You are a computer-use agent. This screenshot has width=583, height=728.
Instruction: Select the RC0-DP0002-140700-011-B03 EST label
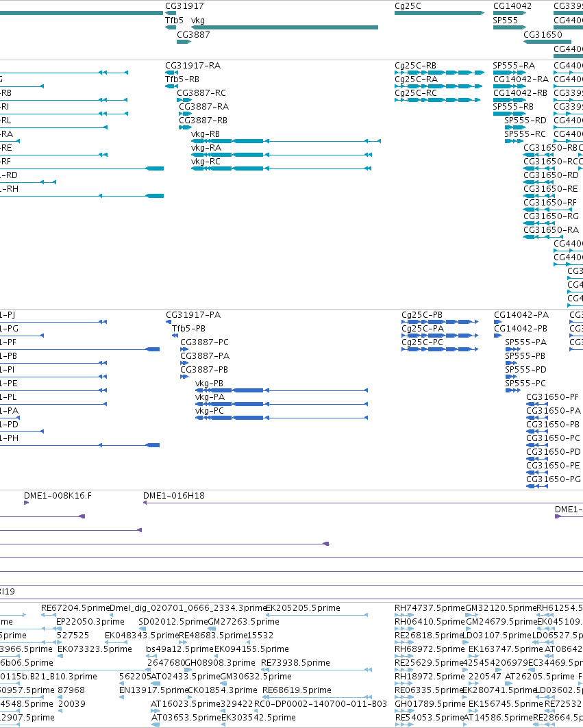pyautogui.click(x=321, y=704)
